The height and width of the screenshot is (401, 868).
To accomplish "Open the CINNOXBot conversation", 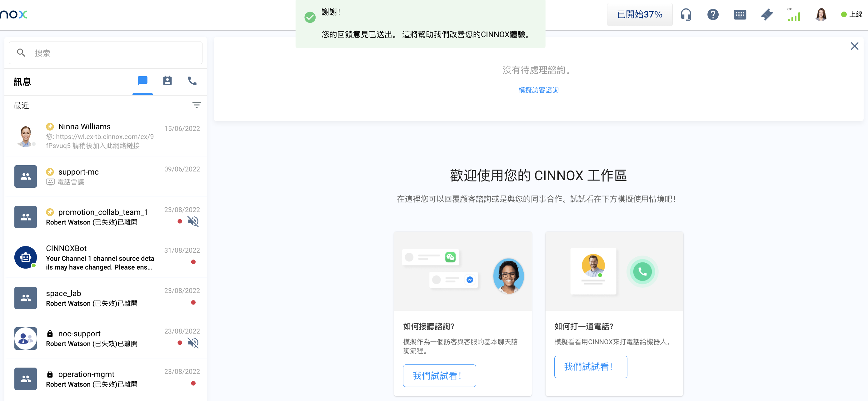I will pyautogui.click(x=101, y=258).
